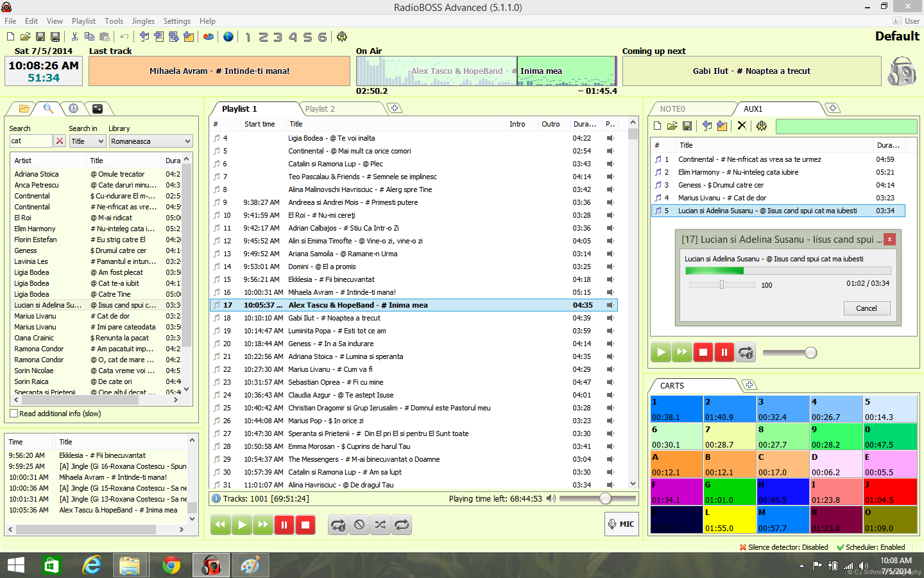Open the AUX1 gear options icon
Image resolution: width=924 pixels, height=578 pixels.
click(x=762, y=126)
